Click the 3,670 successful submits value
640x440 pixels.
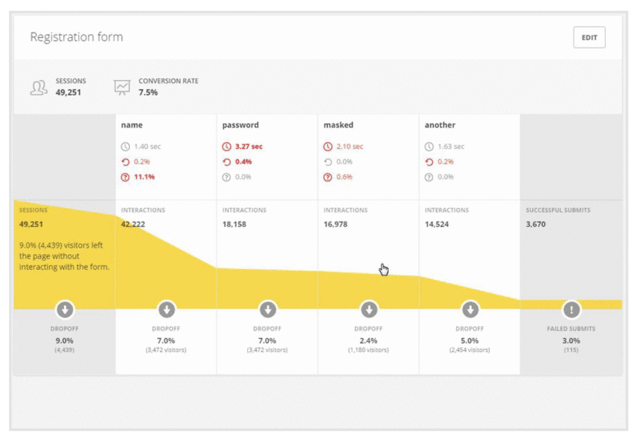(x=536, y=224)
